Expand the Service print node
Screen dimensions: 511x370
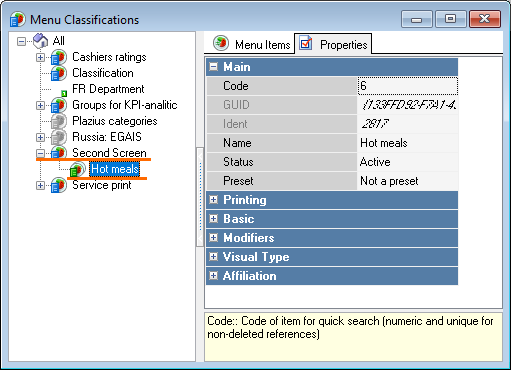[x=40, y=185]
